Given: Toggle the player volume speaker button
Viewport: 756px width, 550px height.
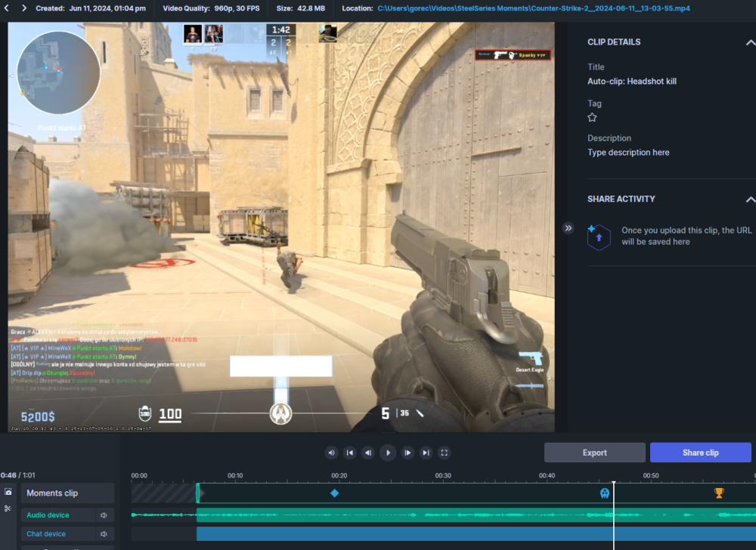Looking at the screenshot, I should tap(331, 453).
